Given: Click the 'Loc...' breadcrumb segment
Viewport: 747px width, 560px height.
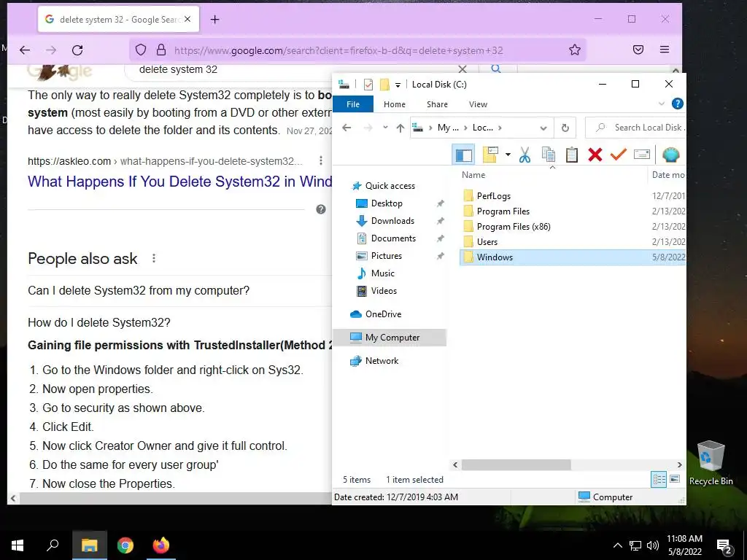Looking at the screenshot, I should tap(483, 128).
